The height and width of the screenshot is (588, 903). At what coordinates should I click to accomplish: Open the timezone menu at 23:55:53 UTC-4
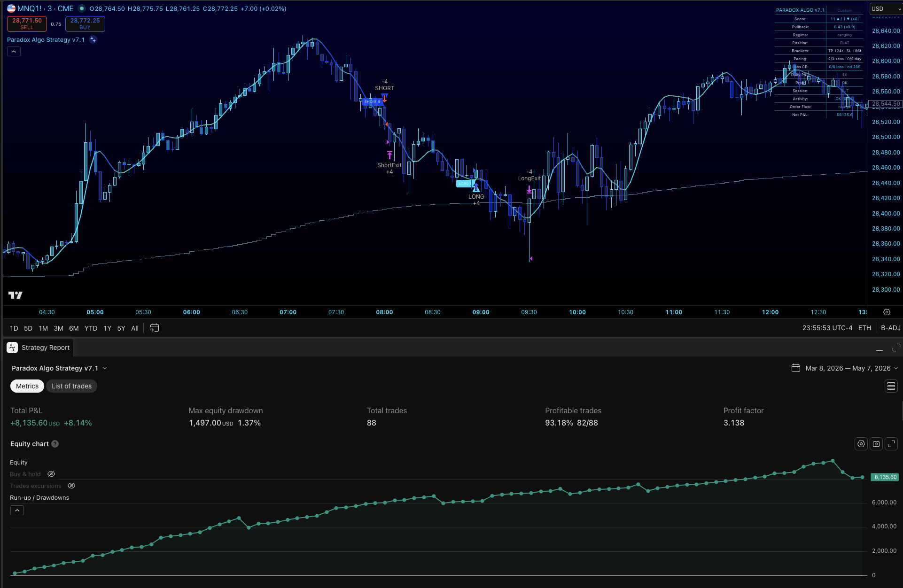pos(827,328)
